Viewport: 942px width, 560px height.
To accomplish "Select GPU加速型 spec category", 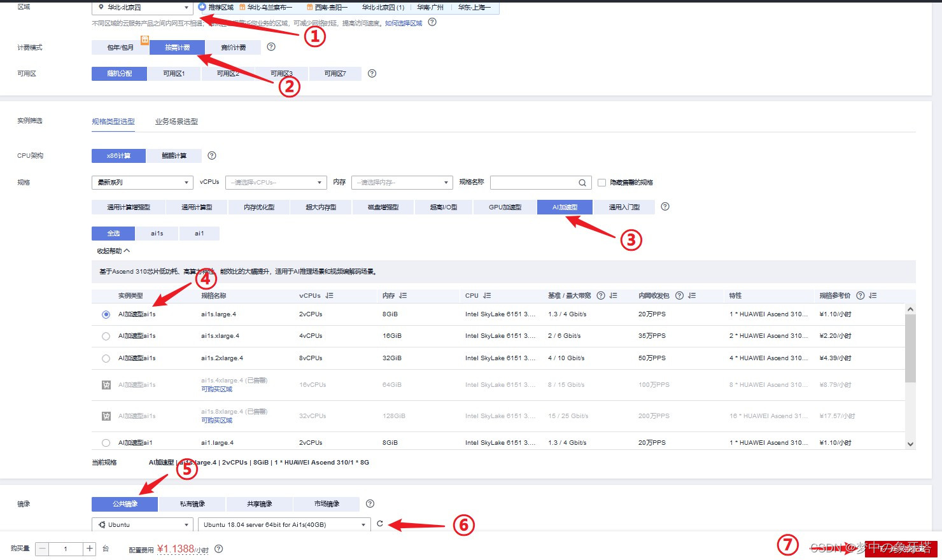I will 505,207.
